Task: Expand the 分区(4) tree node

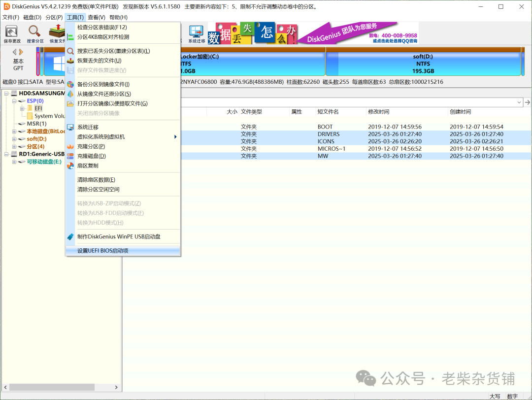Action: pos(14,147)
